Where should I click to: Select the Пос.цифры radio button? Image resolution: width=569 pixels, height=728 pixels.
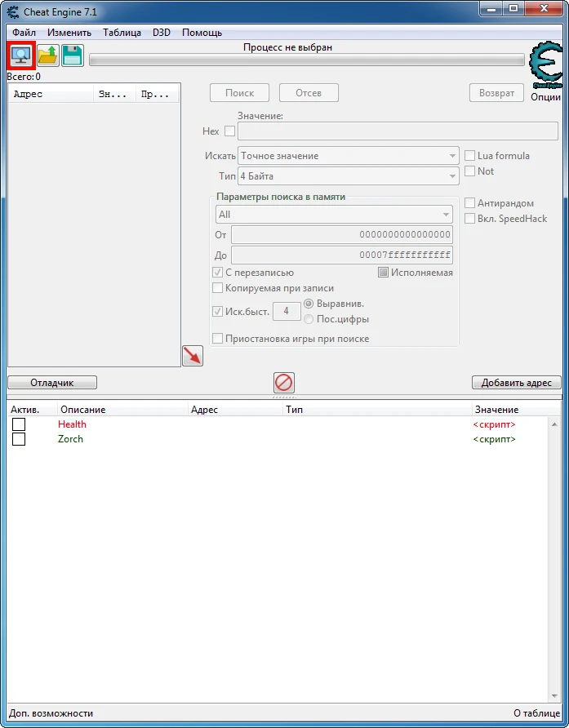[x=309, y=319]
